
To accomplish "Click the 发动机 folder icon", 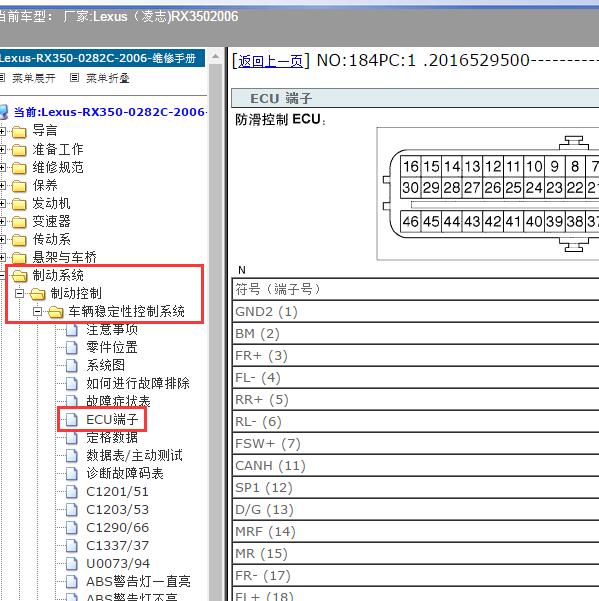I will pos(19,204).
